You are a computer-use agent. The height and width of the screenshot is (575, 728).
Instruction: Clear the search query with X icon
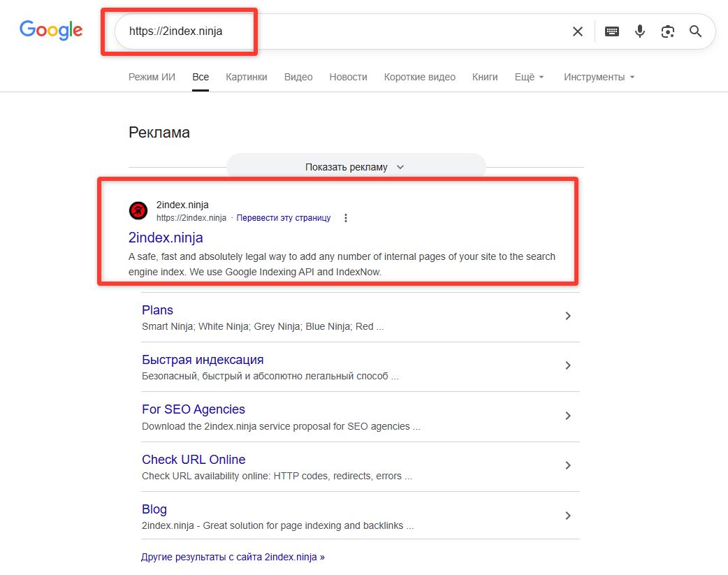tap(578, 31)
